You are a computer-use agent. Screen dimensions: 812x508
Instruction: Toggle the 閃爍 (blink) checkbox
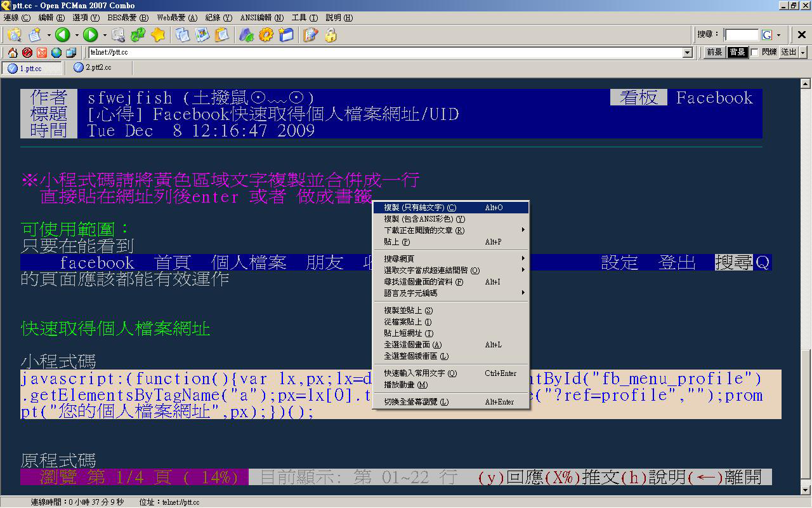tap(754, 52)
